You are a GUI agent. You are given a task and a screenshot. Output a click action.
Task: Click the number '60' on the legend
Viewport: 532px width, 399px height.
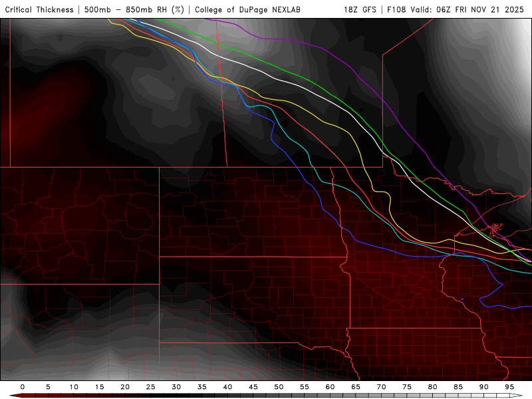[x=330, y=387]
